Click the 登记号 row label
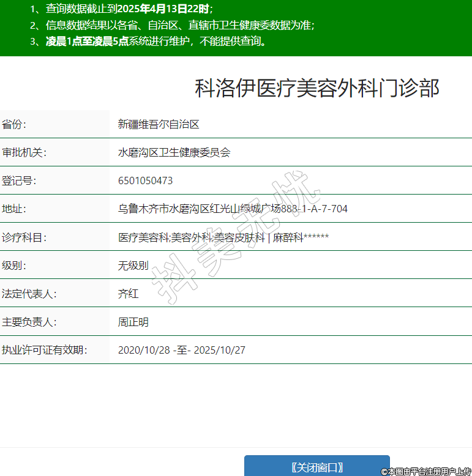Image resolution: width=472 pixels, height=476 pixels. point(19,180)
